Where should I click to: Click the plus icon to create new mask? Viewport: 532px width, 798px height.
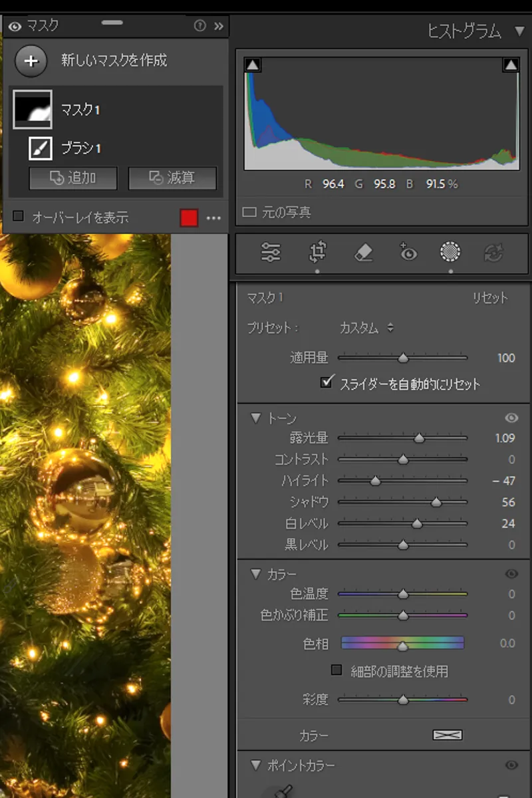coord(31,61)
